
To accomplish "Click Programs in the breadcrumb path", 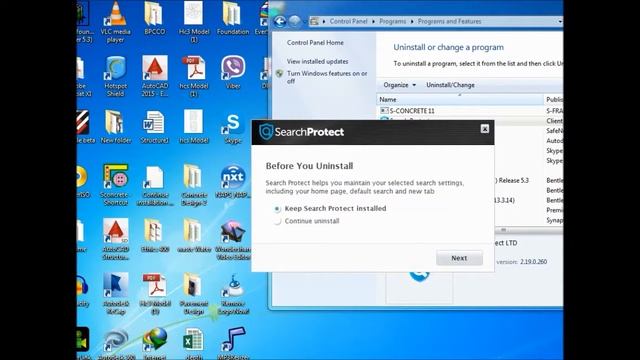I will (393, 21).
